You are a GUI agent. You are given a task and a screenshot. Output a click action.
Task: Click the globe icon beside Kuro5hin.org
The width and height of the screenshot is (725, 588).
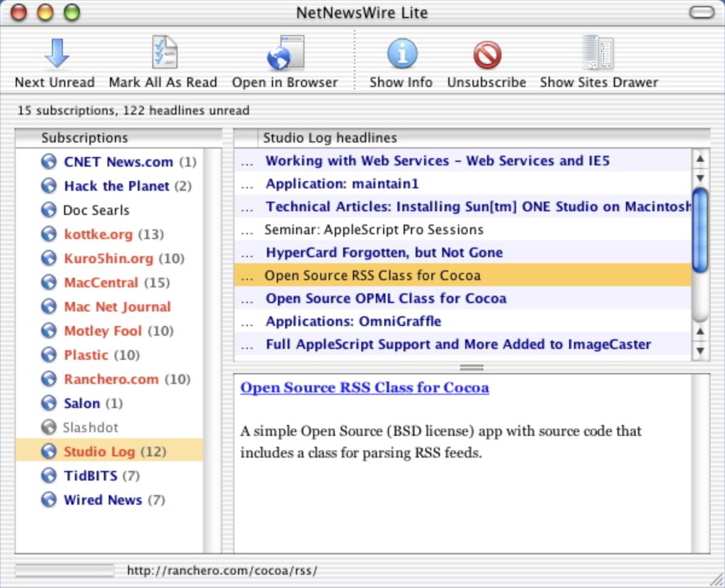(x=48, y=258)
